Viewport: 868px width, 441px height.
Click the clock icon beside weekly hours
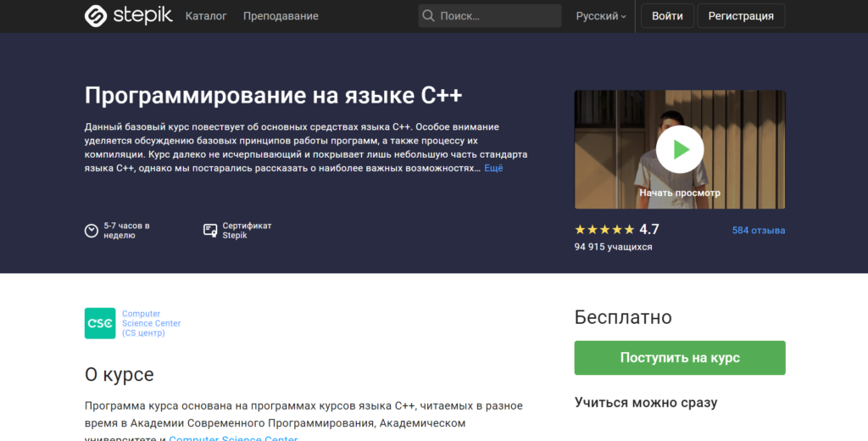point(92,231)
